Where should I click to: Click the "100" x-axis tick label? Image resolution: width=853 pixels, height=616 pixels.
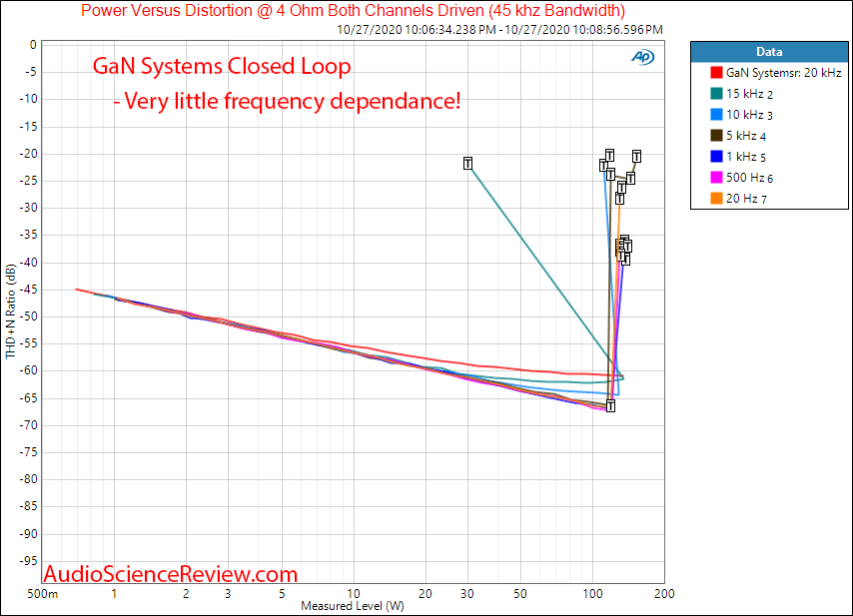click(592, 594)
